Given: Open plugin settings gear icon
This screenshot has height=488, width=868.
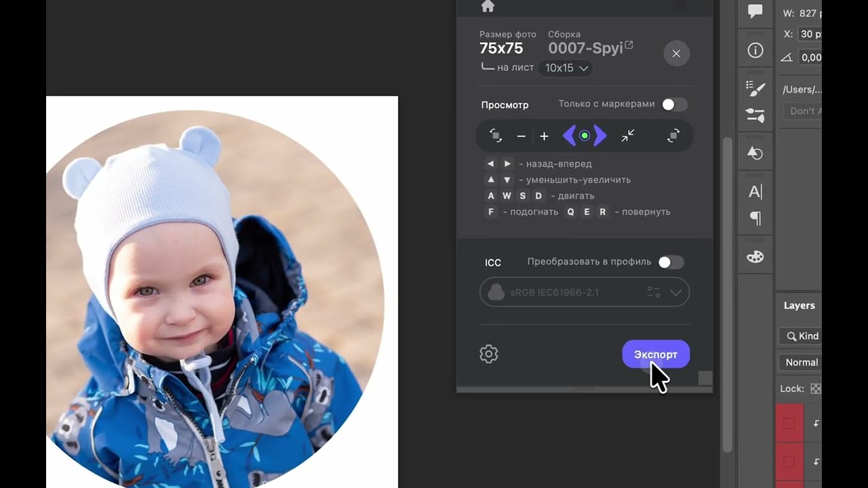Looking at the screenshot, I should coord(489,354).
